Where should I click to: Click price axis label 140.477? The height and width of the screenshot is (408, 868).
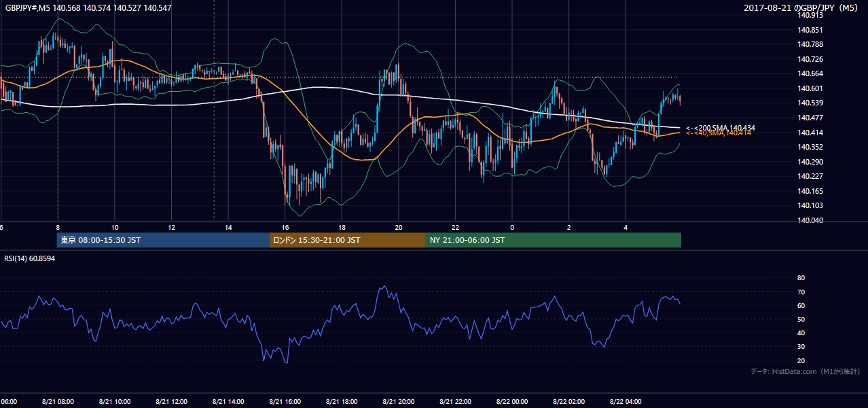(x=810, y=118)
